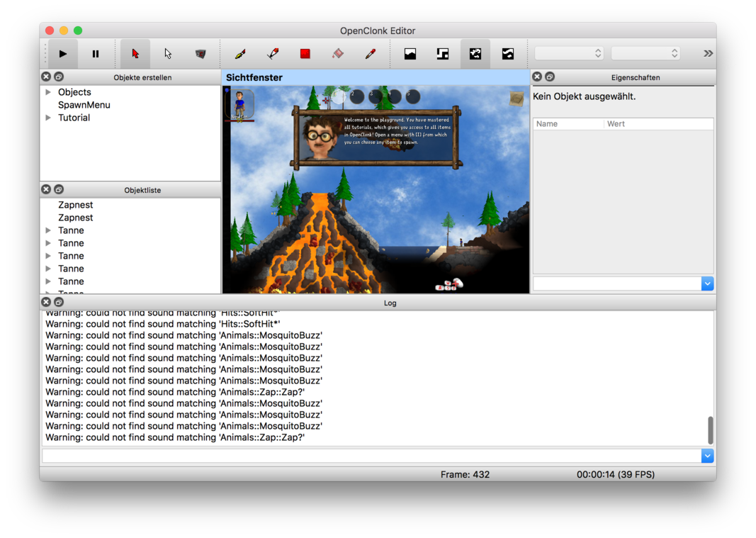Select the red cursor play mode tool
The height and width of the screenshot is (538, 756).
(135, 54)
